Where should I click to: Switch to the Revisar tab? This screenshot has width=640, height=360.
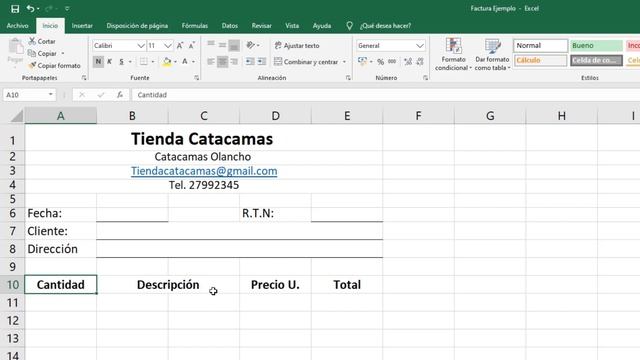pyautogui.click(x=262, y=26)
